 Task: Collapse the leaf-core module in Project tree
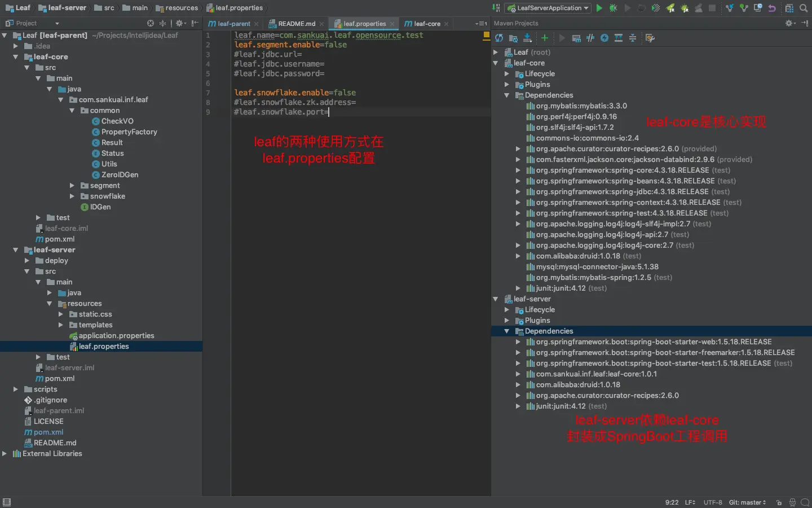(x=16, y=57)
